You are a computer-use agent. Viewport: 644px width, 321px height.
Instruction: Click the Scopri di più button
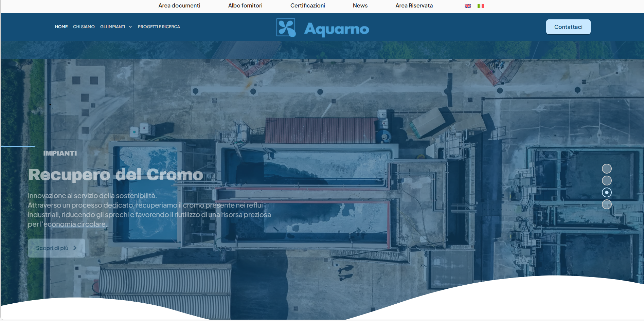(56, 248)
